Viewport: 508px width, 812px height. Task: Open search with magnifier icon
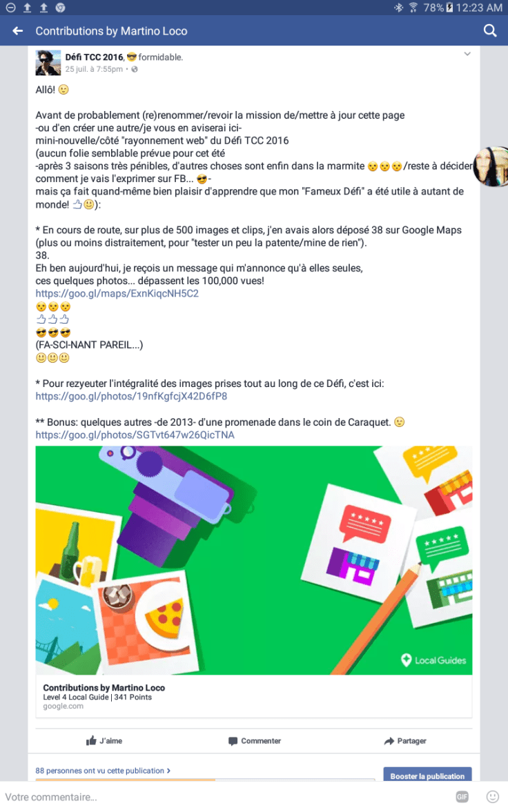pyautogui.click(x=490, y=31)
